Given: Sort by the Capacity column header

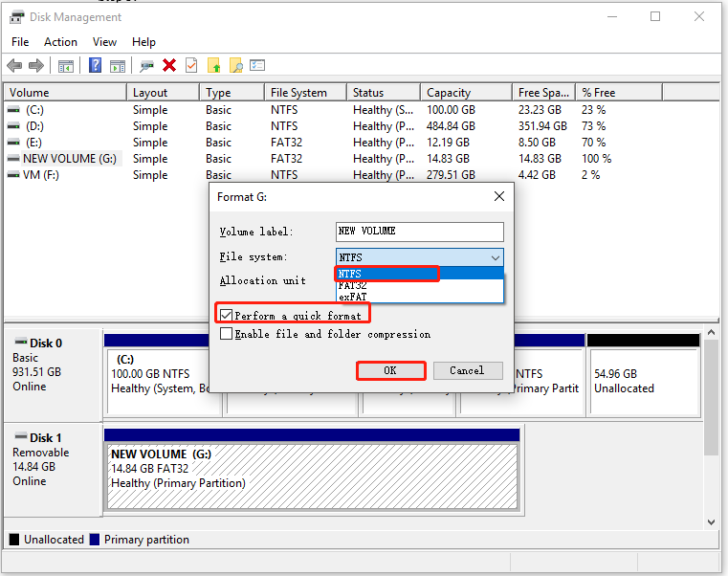Looking at the screenshot, I should (x=467, y=93).
